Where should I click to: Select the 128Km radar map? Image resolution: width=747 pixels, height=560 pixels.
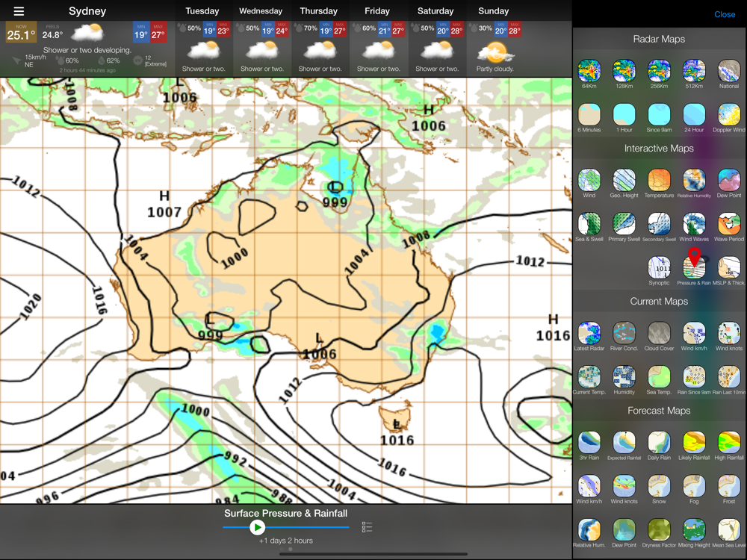point(624,71)
